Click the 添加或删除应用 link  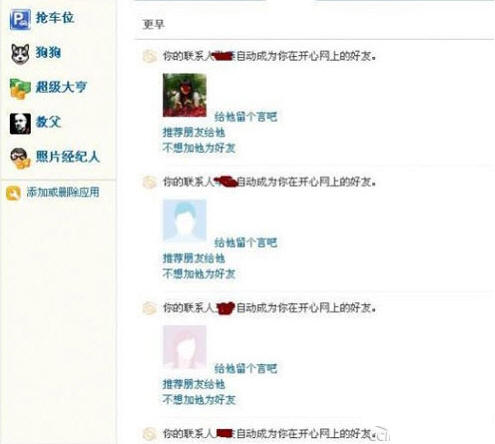click(63, 192)
